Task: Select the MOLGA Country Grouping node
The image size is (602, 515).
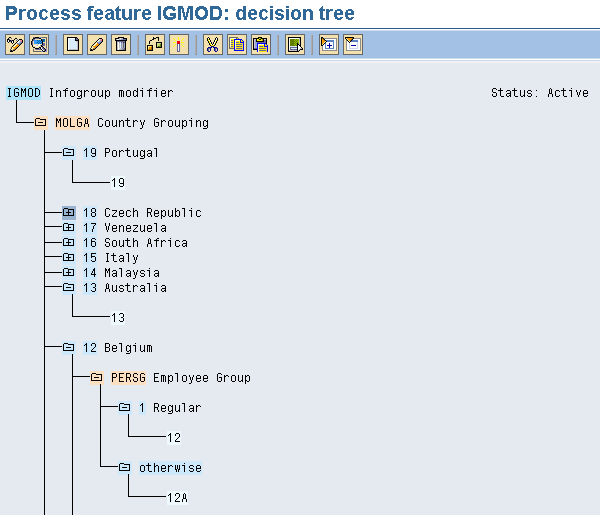Action: pos(132,123)
